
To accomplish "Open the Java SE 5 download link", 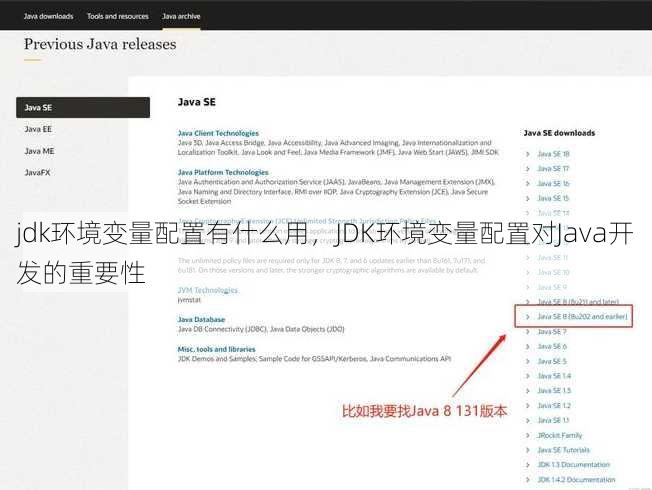I will tap(552, 361).
